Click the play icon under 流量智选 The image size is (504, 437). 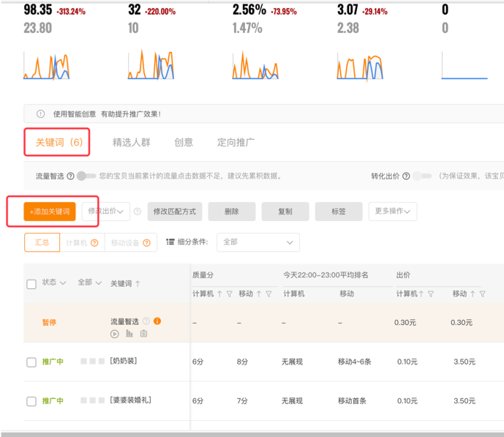114,334
